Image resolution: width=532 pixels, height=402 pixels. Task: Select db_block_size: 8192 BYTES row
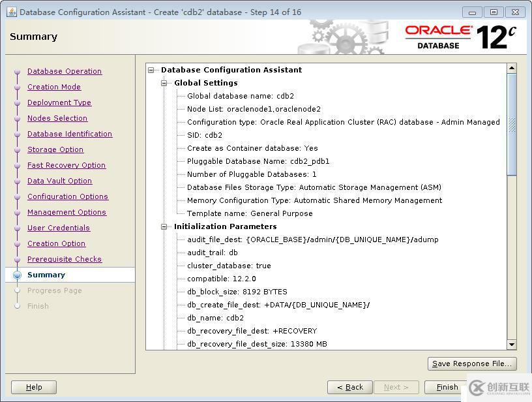[237, 292]
